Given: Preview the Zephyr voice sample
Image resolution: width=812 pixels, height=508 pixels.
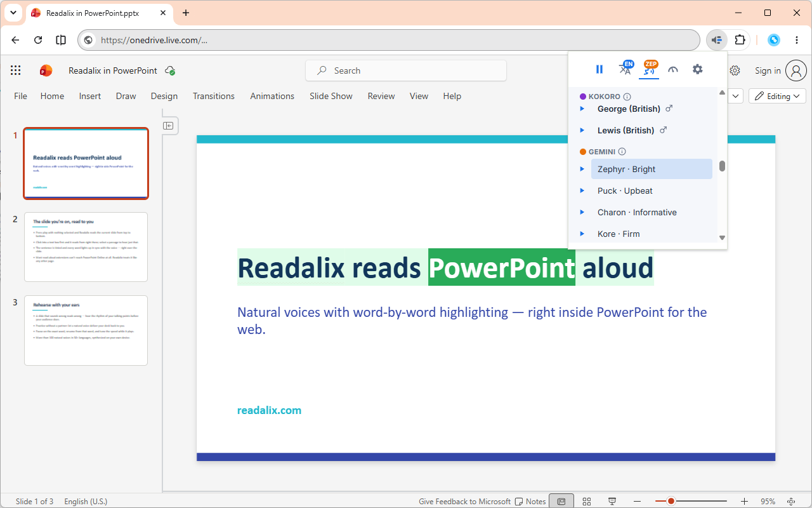Looking at the screenshot, I should pos(582,169).
